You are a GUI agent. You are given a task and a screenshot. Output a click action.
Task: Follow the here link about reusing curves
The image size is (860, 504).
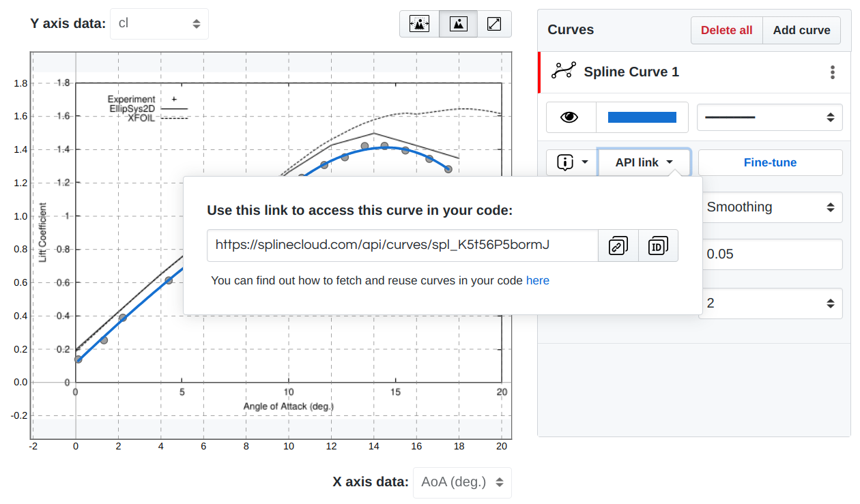[538, 280]
